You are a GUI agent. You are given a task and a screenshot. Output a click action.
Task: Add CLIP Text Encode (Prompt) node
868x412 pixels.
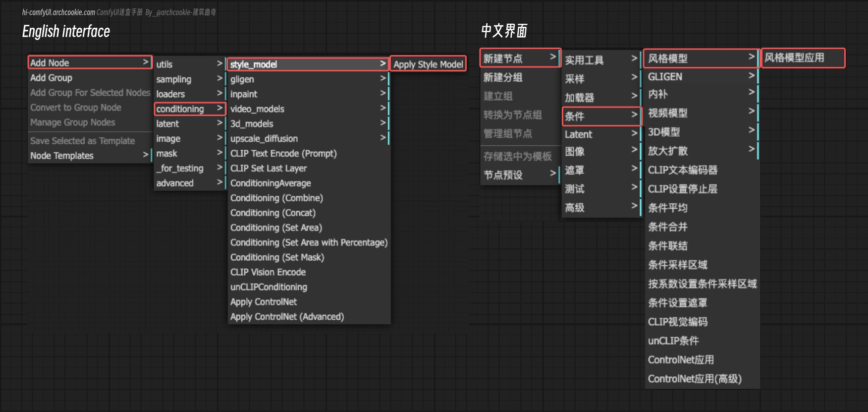[x=308, y=153]
